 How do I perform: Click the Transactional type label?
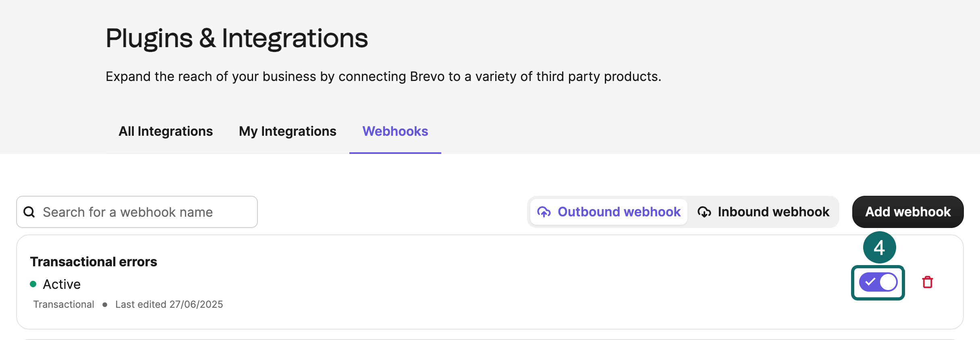[x=64, y=304]
